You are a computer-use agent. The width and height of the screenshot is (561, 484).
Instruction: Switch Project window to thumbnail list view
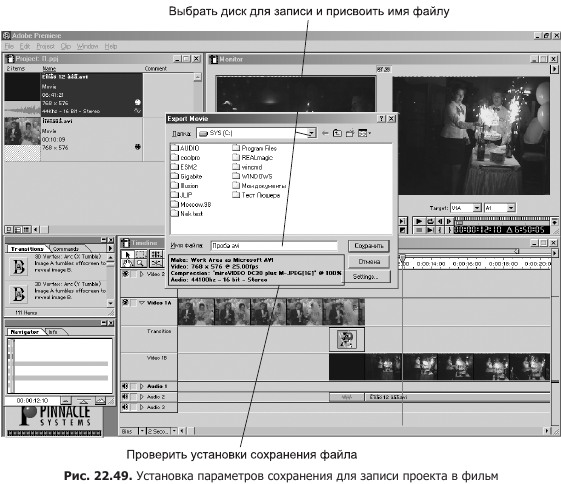point(18,229)
